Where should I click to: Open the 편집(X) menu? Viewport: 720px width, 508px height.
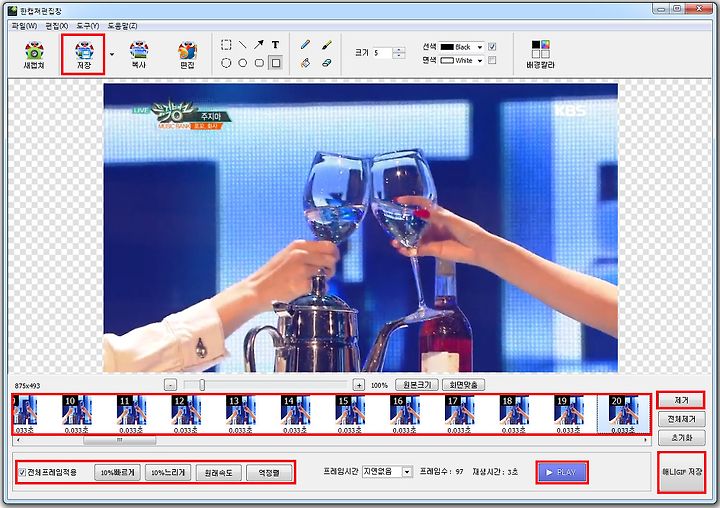pos(56,26)
